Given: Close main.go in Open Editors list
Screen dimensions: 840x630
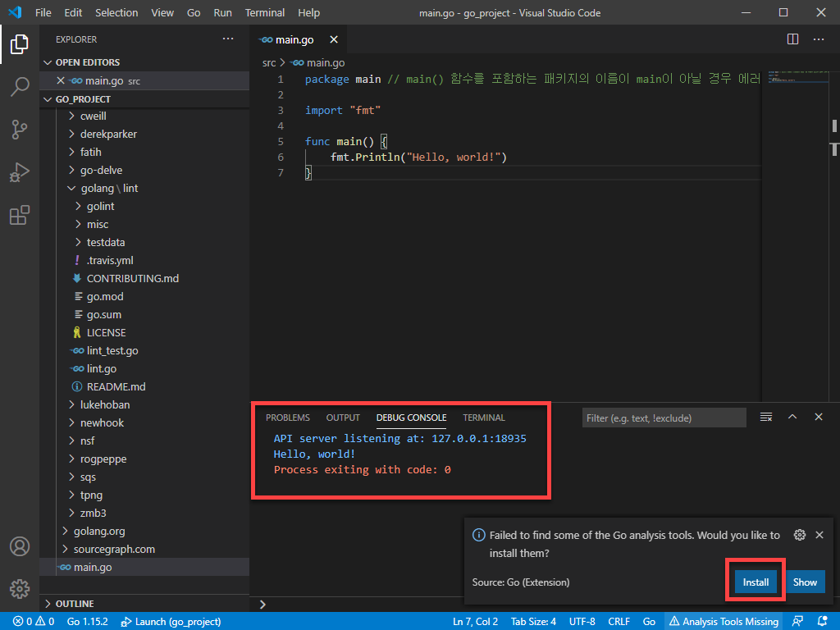Looking at the screenshot, I should 61,80.
